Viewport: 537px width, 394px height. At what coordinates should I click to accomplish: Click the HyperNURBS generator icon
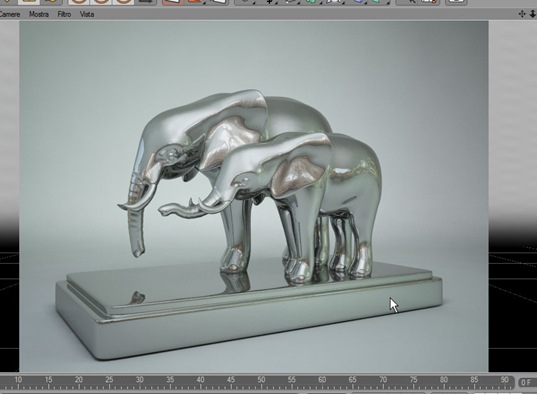pos(291,1)
